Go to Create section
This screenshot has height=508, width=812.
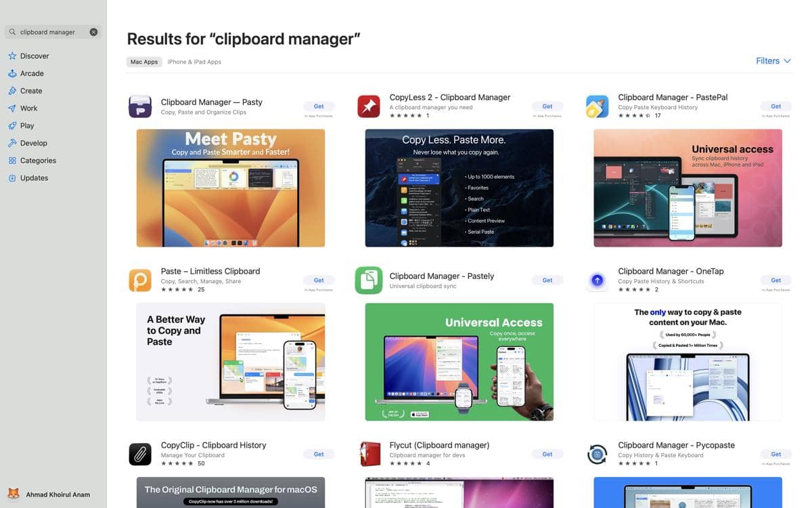coord(31,91)
